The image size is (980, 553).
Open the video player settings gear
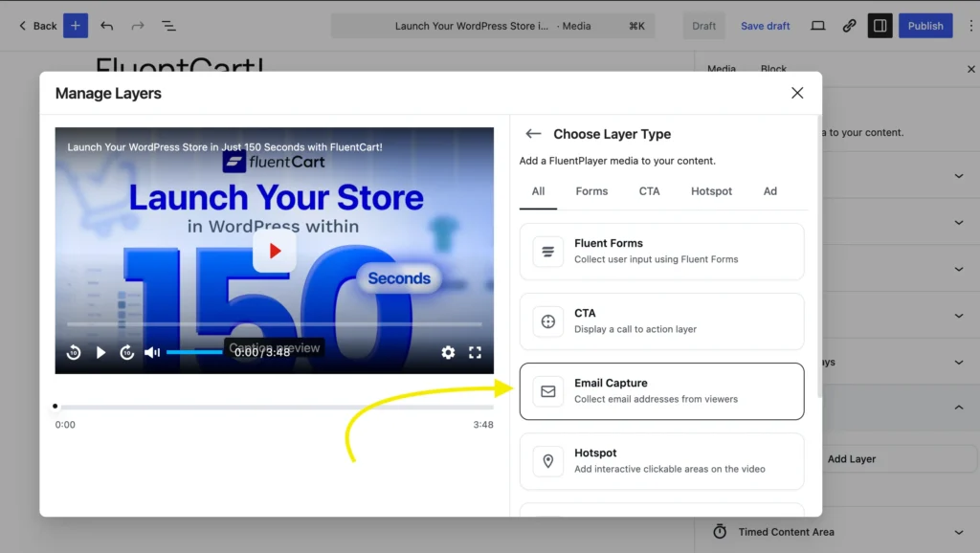tap(448, 352)
